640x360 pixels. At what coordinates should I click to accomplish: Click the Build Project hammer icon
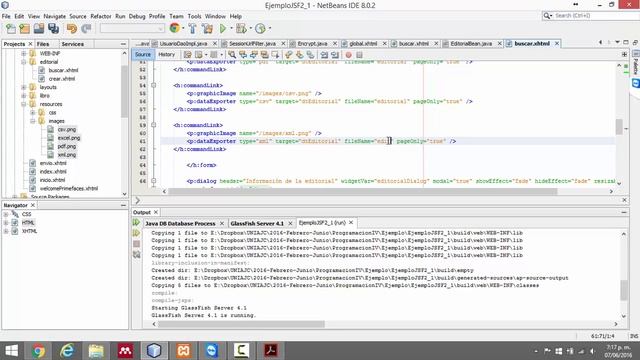pos(193,29)
